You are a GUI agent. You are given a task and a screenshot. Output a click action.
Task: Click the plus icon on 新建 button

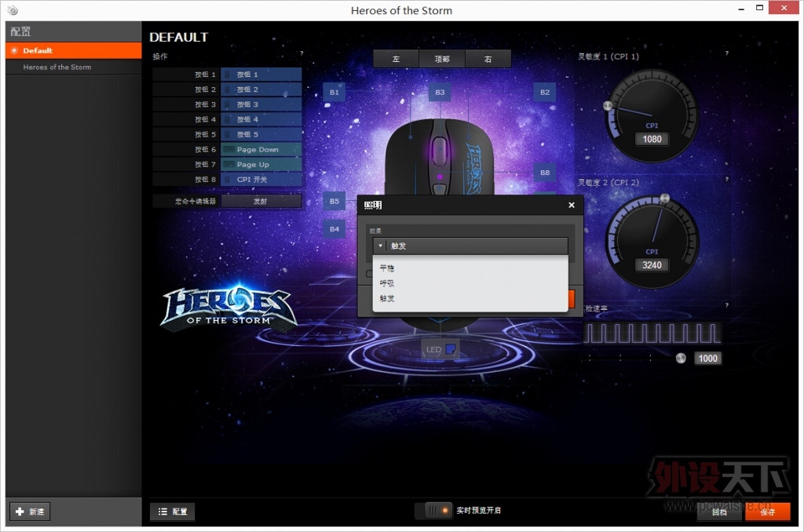tap(20, 511)
